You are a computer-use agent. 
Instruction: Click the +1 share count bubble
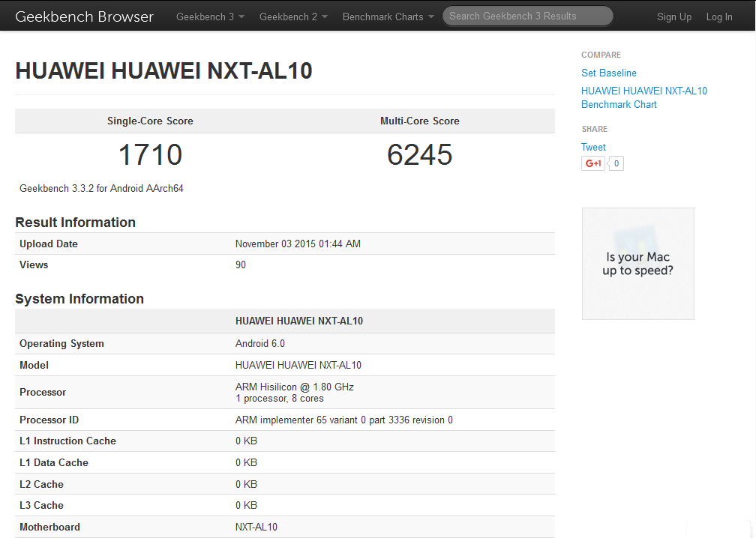click(x=616, y=163)
